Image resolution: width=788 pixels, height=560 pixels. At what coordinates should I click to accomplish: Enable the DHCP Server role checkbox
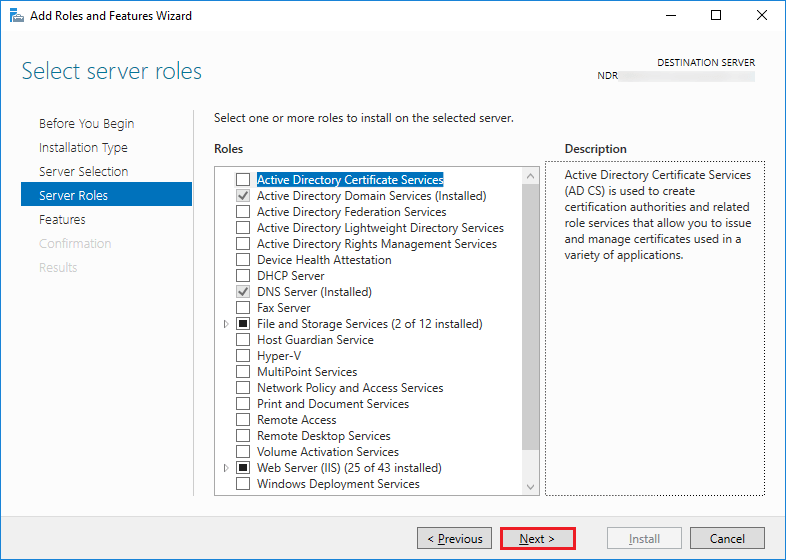[x=243, y=276]
